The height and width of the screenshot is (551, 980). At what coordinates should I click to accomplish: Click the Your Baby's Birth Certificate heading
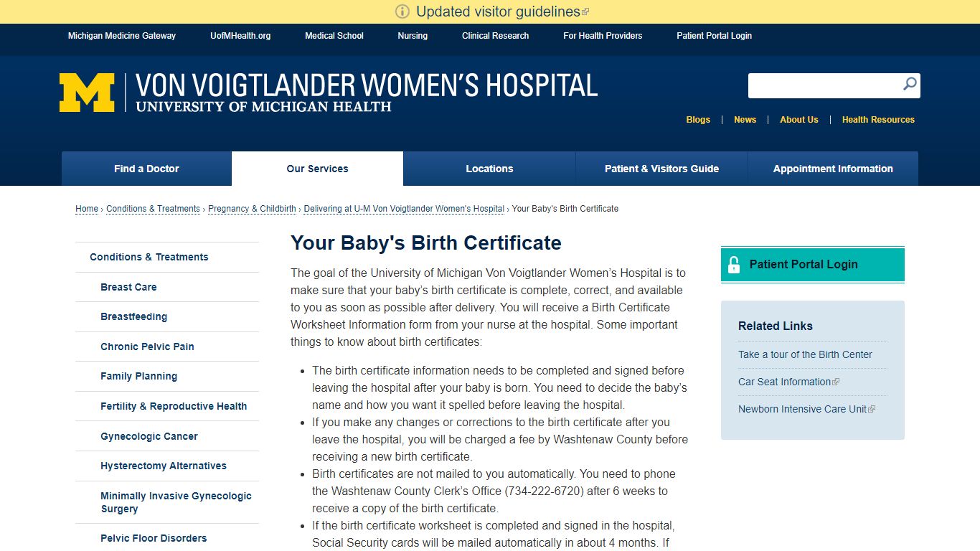[x=426, y=242]
